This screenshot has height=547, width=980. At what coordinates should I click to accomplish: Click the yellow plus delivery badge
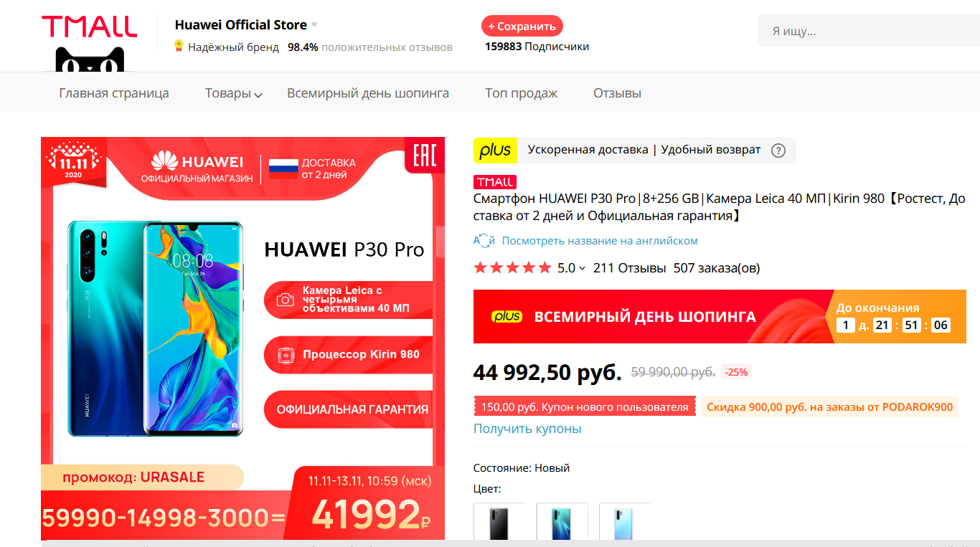pos(495,150)
